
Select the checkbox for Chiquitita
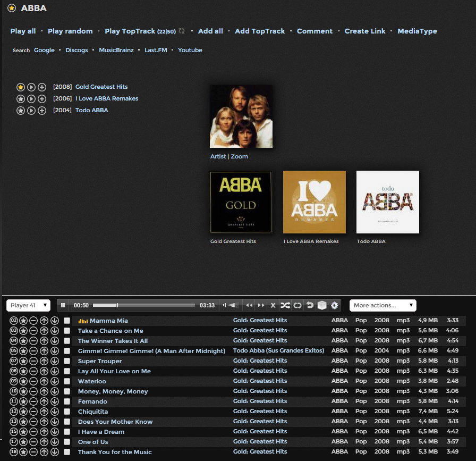click(67, 412)
